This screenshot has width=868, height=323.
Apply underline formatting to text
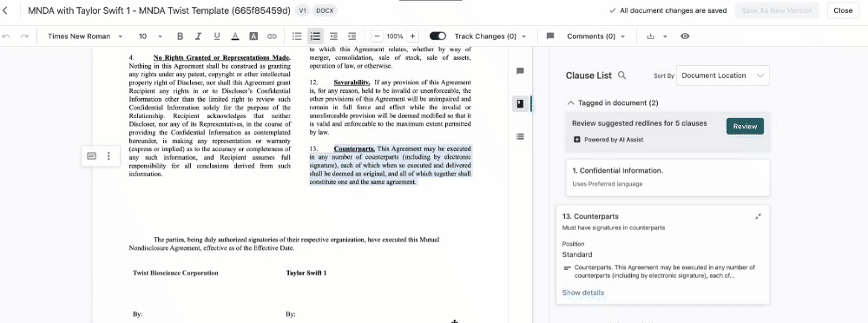217,36
